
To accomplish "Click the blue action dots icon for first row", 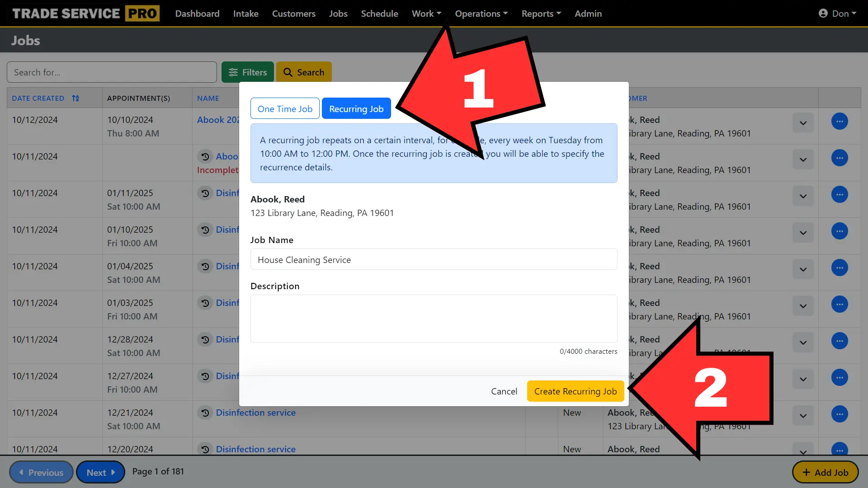I will [x=840, y=121].
